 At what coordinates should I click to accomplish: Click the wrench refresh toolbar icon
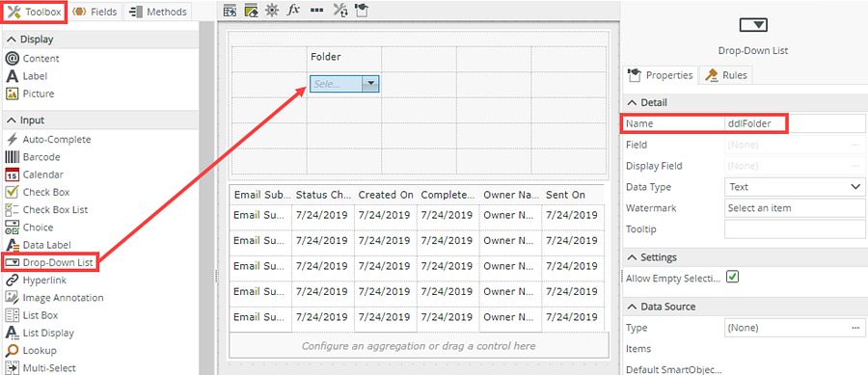(x=341, y=11)
